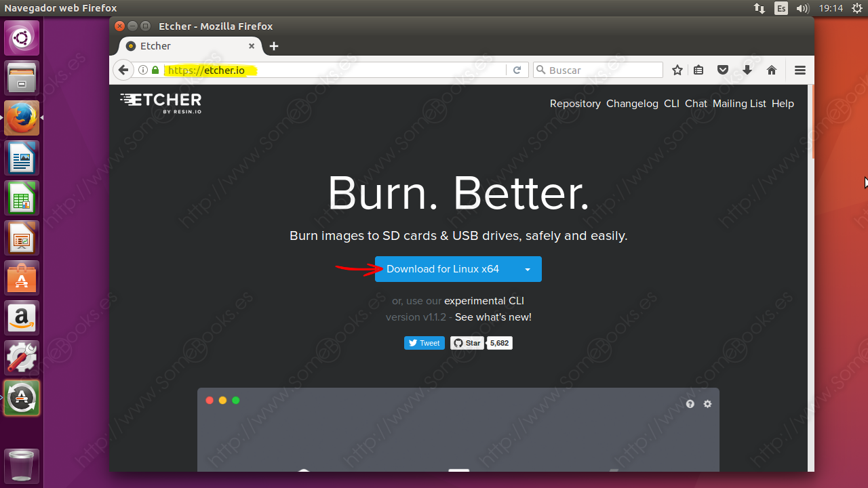Open the Firefox hamburger menu
The height and width of the screenshot is (488, 868).
800,70
